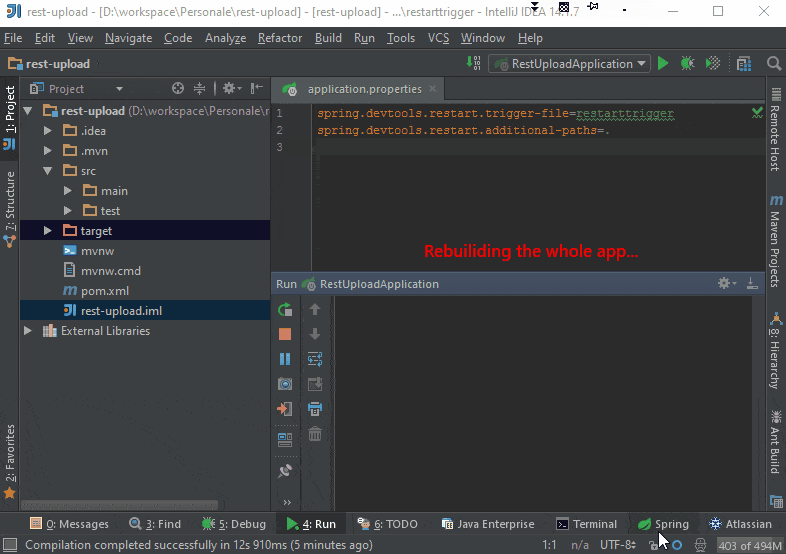Screen dimensions: 786x554
Task: Restore layout icon in Run panel
Action: point(285,440)
